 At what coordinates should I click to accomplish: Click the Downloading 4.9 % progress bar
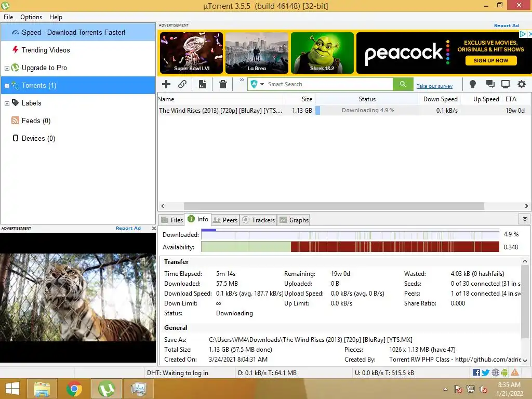coord(368,110)
